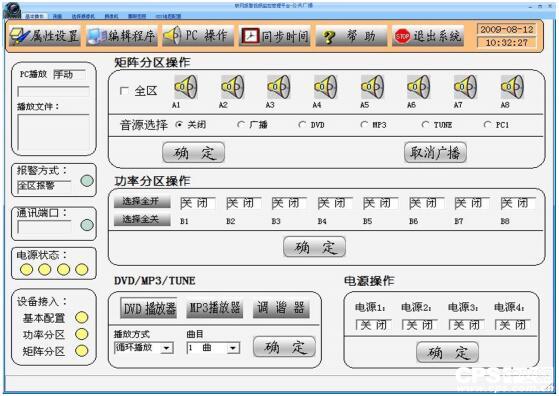Click the 电源1 state field
559x396 pixels.
click(374, 325)
